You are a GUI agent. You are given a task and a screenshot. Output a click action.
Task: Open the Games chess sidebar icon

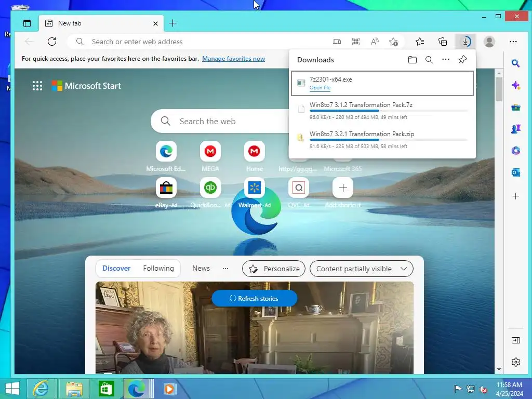pos(516,129)
